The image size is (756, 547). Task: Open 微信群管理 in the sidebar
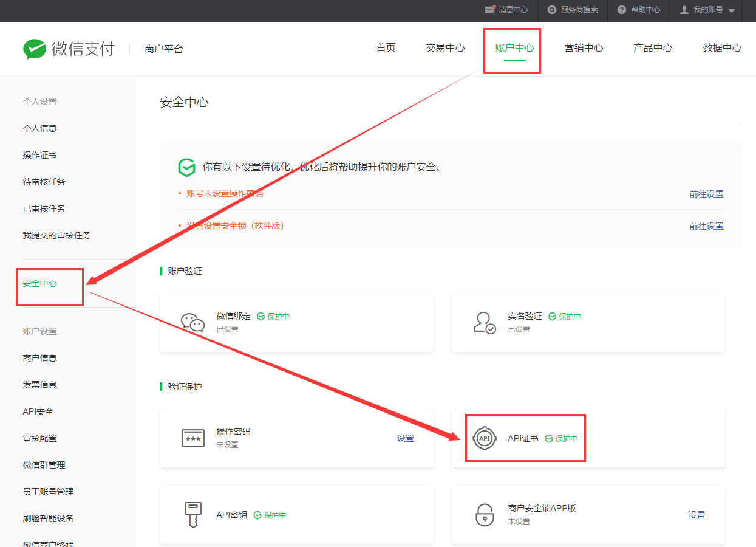coord(44,465)
